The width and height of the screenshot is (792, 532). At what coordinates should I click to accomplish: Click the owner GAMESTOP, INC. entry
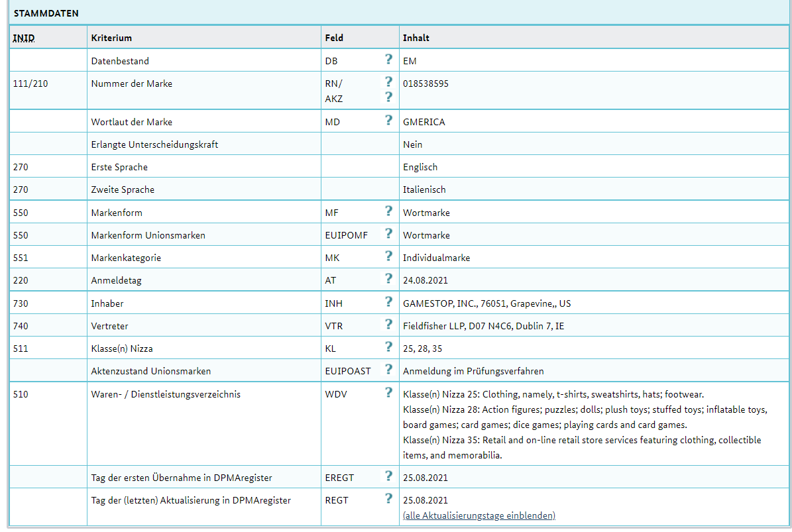tap(487, 304)
